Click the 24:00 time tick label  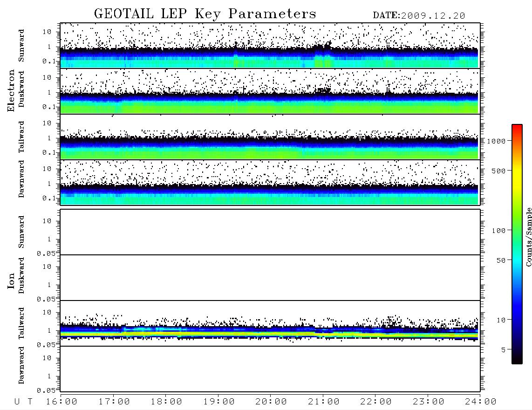[481, 402]
